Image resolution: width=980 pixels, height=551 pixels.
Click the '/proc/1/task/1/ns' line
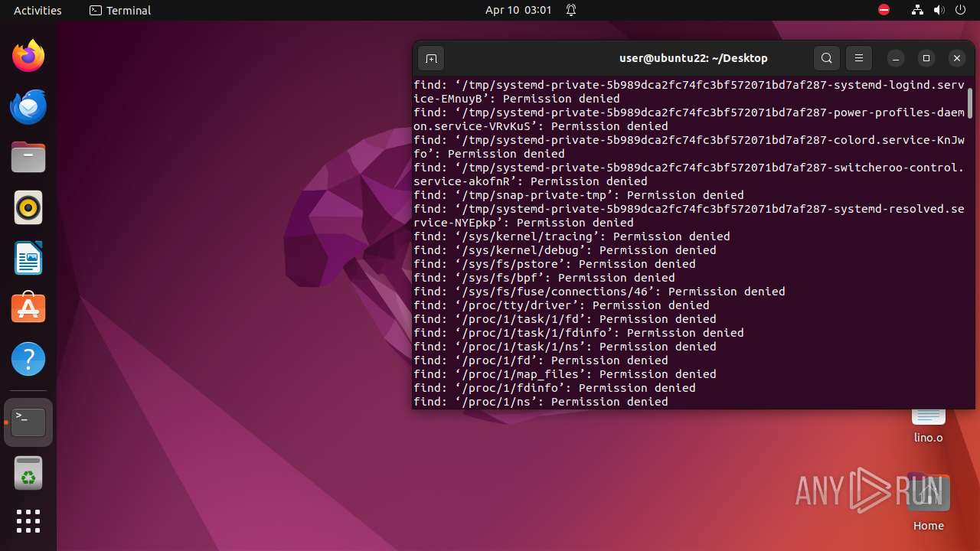[565, 347]
